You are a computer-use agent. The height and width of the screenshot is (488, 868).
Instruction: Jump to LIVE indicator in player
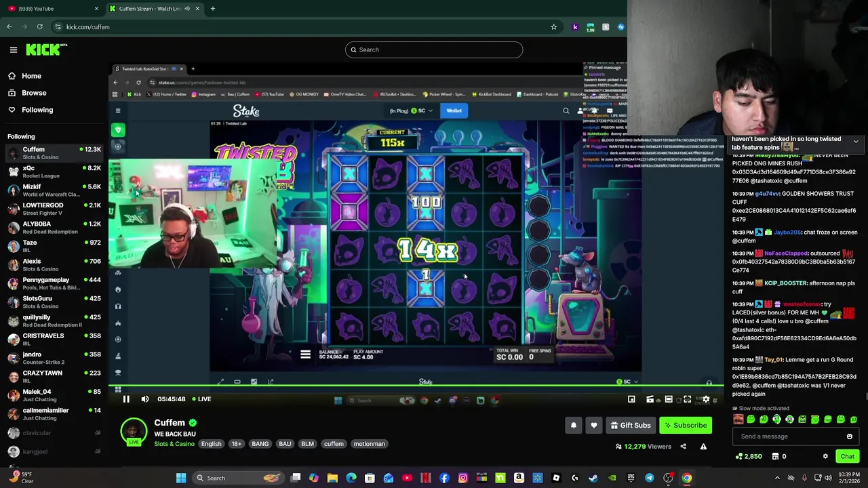point(202,399)
